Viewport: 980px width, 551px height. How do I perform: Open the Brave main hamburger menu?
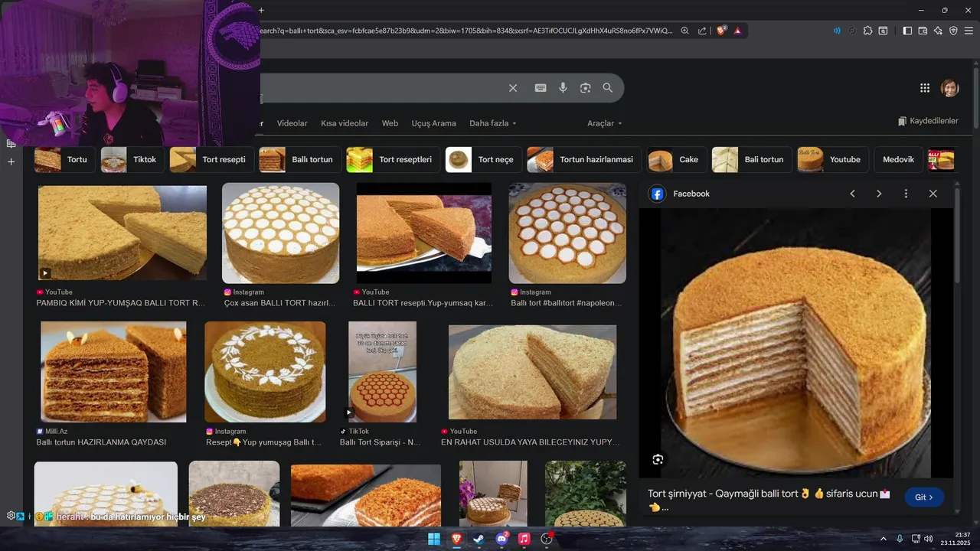pos(969,31)
